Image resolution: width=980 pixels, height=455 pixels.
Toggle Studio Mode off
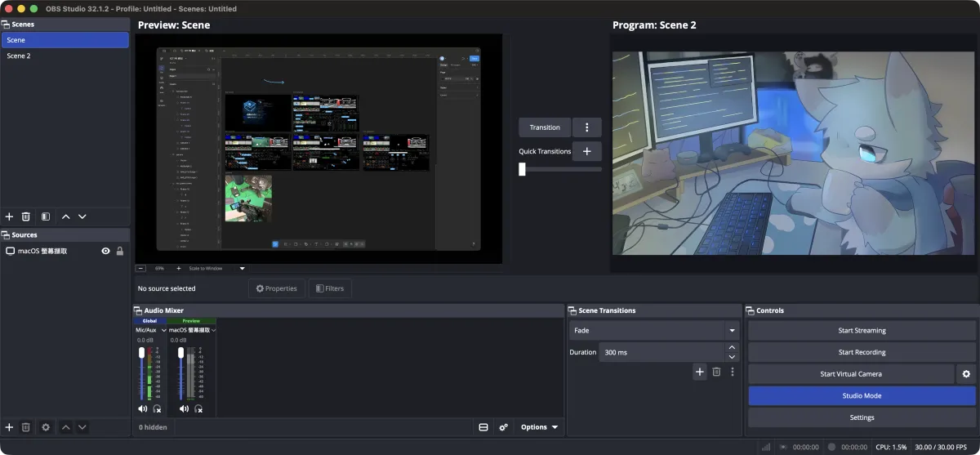862,395
